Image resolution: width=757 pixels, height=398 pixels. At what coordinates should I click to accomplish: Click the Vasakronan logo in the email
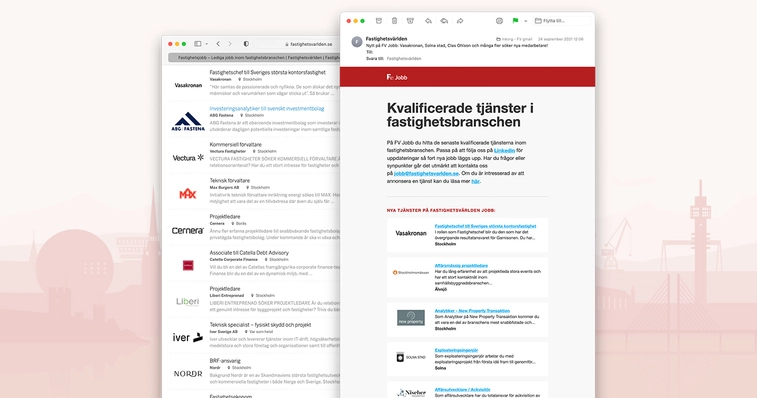point(411,233)
